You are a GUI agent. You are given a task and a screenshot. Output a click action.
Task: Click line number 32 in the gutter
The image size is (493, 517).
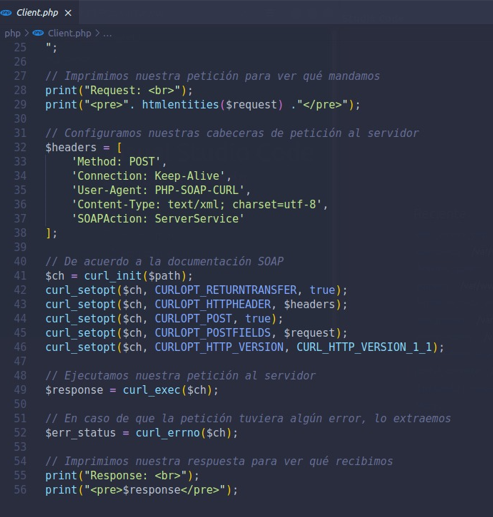[20, 147]
